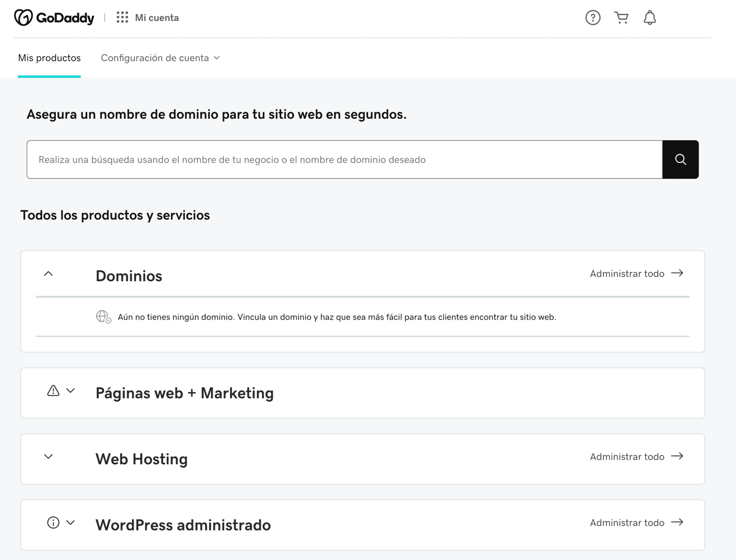
Task: Open Configuración de cuenta dropdown
Action: [160, 58]
